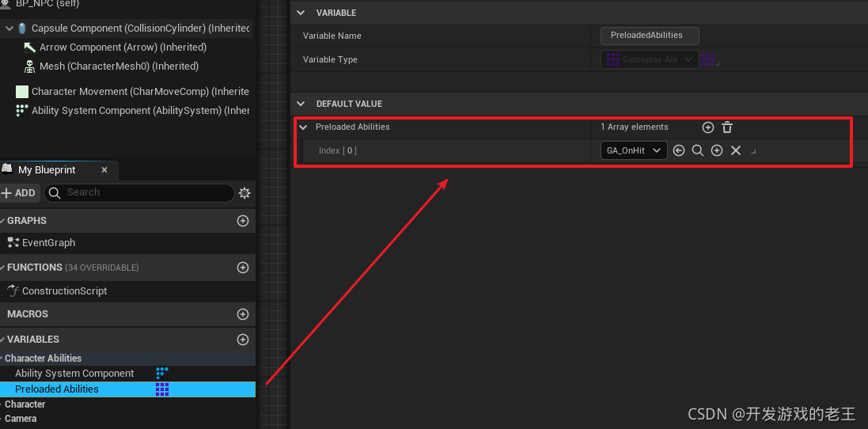Image resolution: width=868 pixels, height=429 pixels.
Task: Click the skeletal Mesh component icon
Action: click(x=29, y=66)
